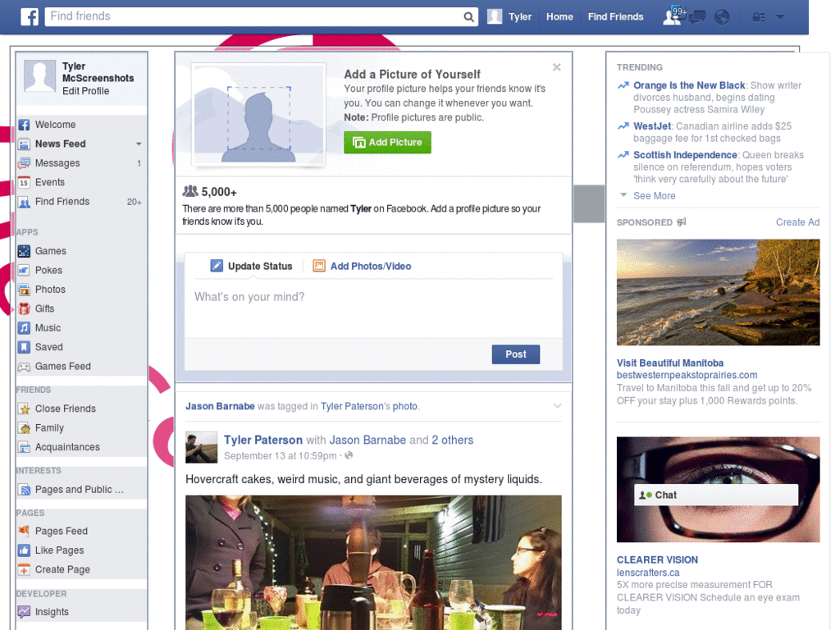
Task: Open the CLEARER VISION ad link
Action: click(x=657, y=560)
